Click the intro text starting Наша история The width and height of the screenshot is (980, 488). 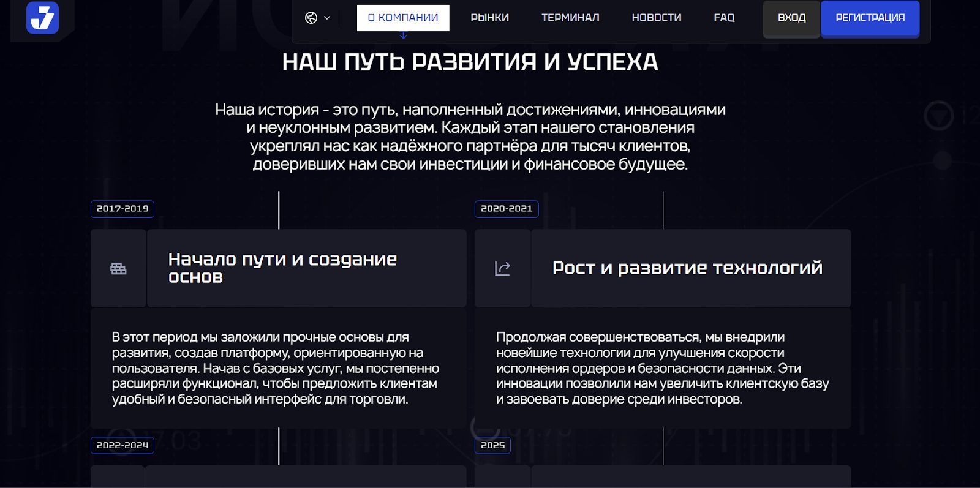(470, 137)
